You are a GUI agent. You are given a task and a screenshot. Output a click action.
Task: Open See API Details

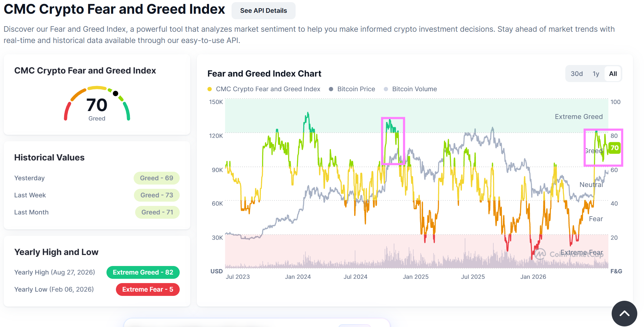[263, 11]
